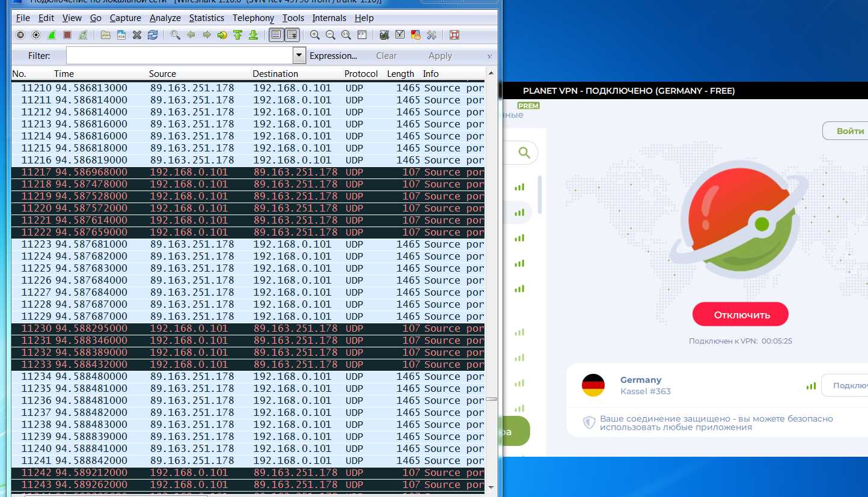Close this capture file (X icon)
The width and height of the screenshot is (868, 497).
[137, 35]
